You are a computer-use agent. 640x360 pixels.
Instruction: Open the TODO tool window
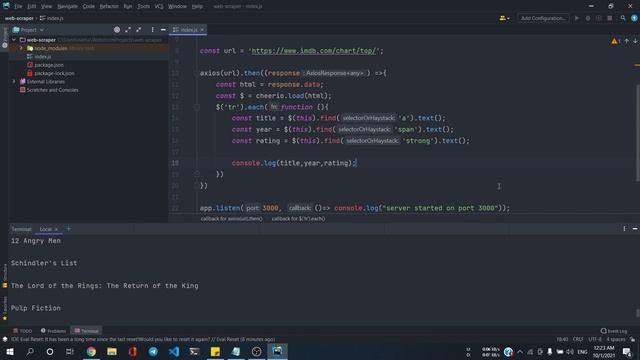click(22, 331)
